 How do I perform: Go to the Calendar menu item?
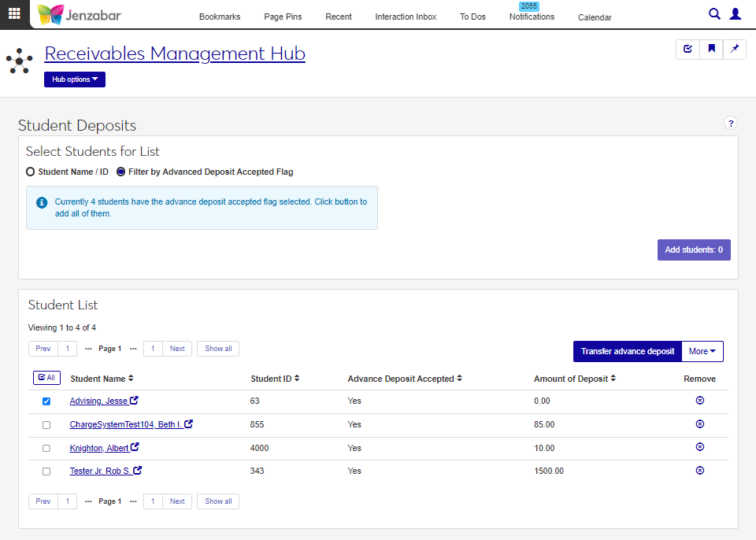click(594, 17)
